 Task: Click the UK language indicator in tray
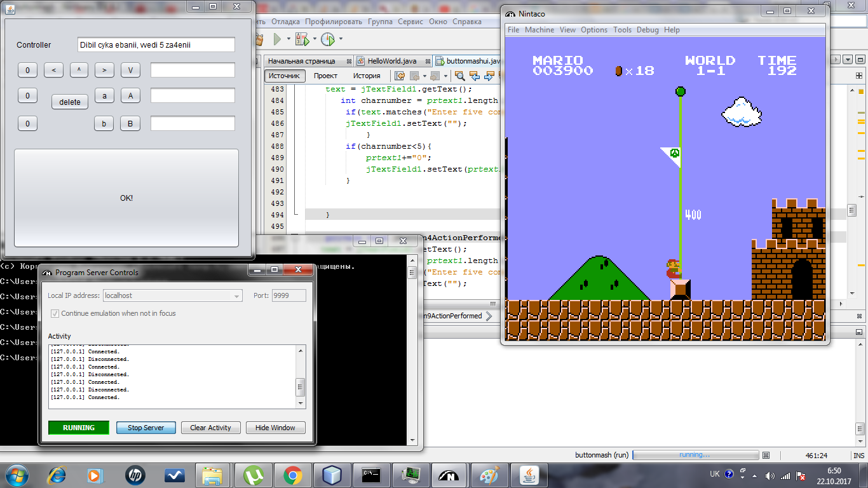tap(715, 475)
